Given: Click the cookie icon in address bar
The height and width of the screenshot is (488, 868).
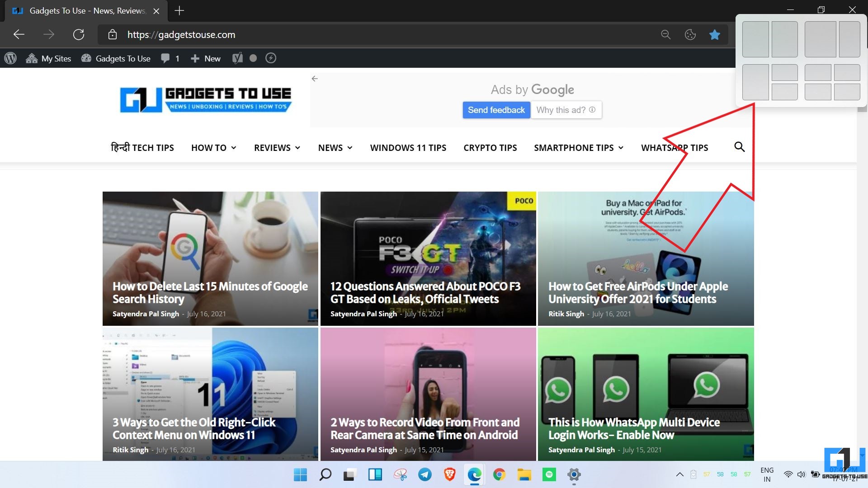Looking at the screenshot, I should [690, 35].
